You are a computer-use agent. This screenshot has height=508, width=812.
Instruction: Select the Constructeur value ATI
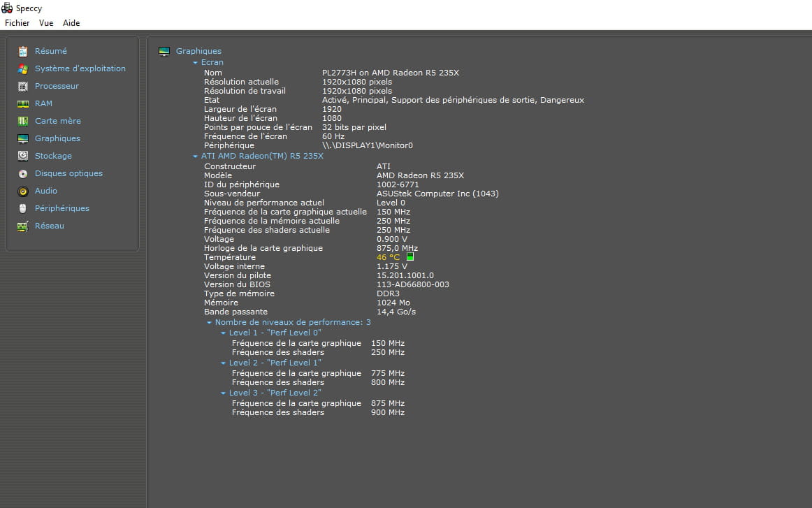tap(384, 167)
